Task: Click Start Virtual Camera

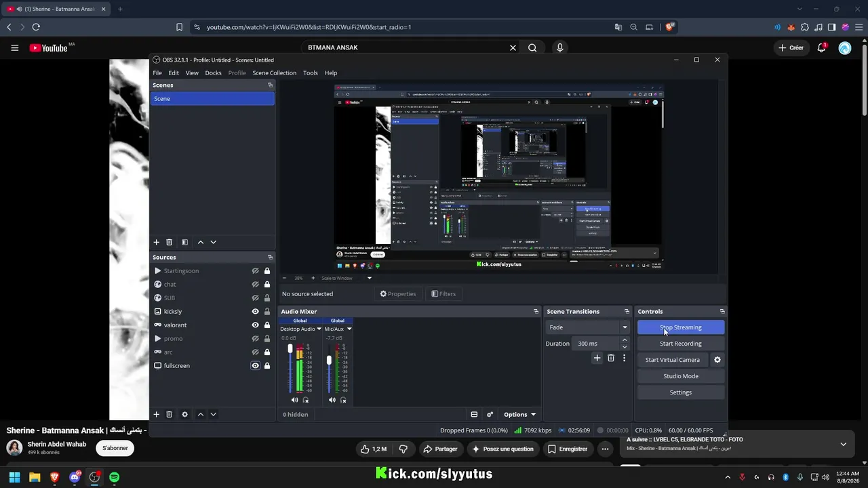Action: click(x=673, y=360)
